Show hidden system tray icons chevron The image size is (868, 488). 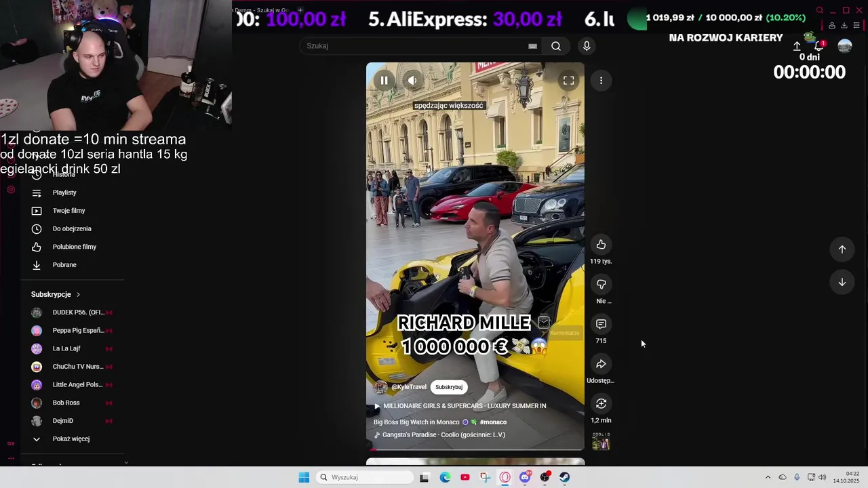(x=768, y=477)
